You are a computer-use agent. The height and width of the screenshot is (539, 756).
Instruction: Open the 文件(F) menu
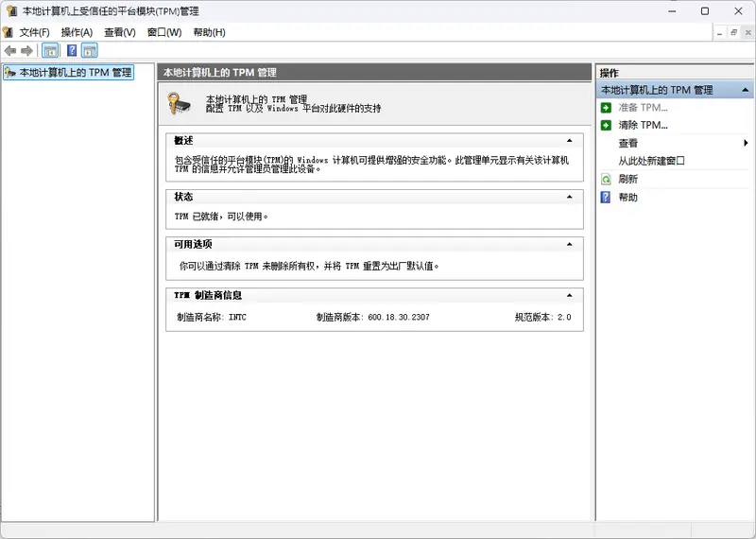(34, 32)
